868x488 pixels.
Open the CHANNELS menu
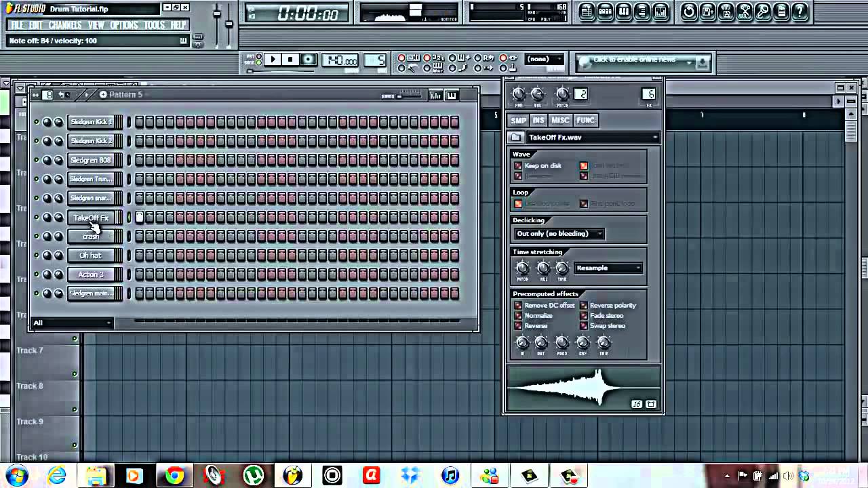pos(65,25)
